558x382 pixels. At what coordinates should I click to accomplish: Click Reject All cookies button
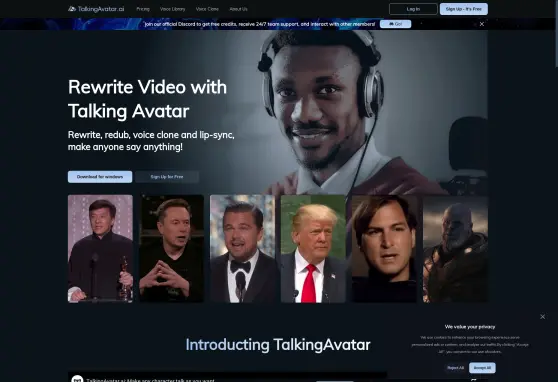pos(456,368)
